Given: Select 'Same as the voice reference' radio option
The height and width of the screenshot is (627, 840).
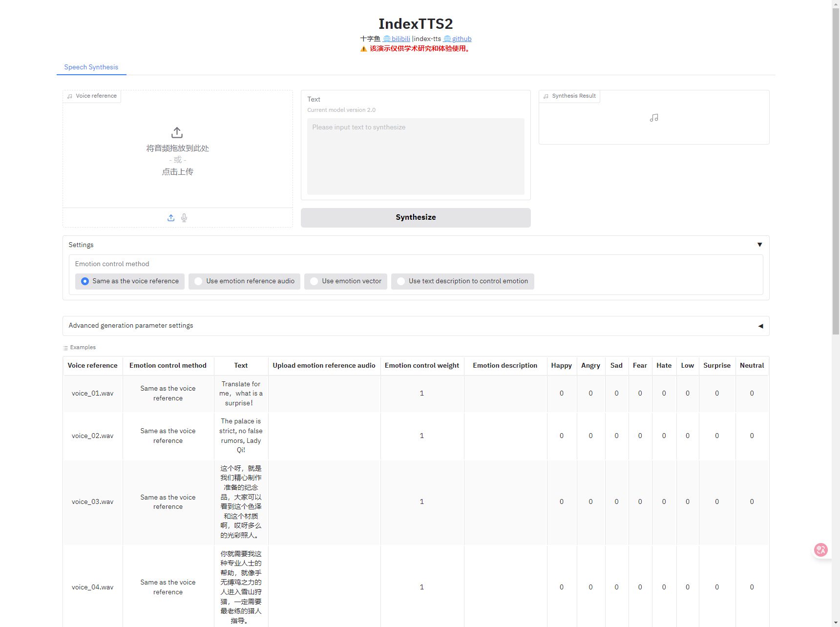Looking at the screenshot, I should pos(130,281).
